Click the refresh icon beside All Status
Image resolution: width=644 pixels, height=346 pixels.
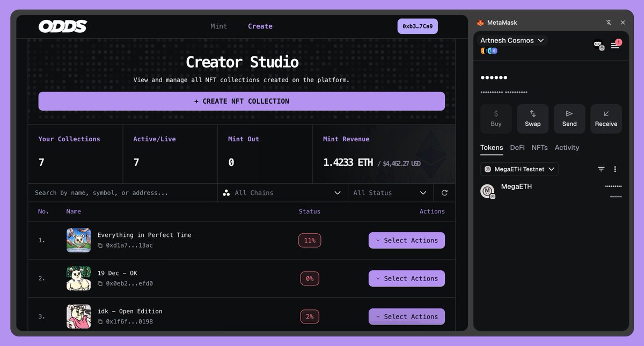[444, 192]
